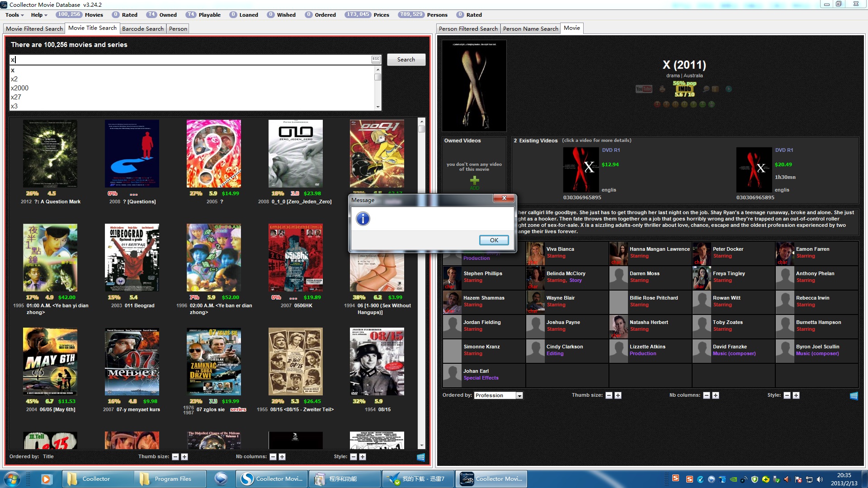Decrease left panel Nb columns with minus
868x488 pixels.
coord(273,457)
